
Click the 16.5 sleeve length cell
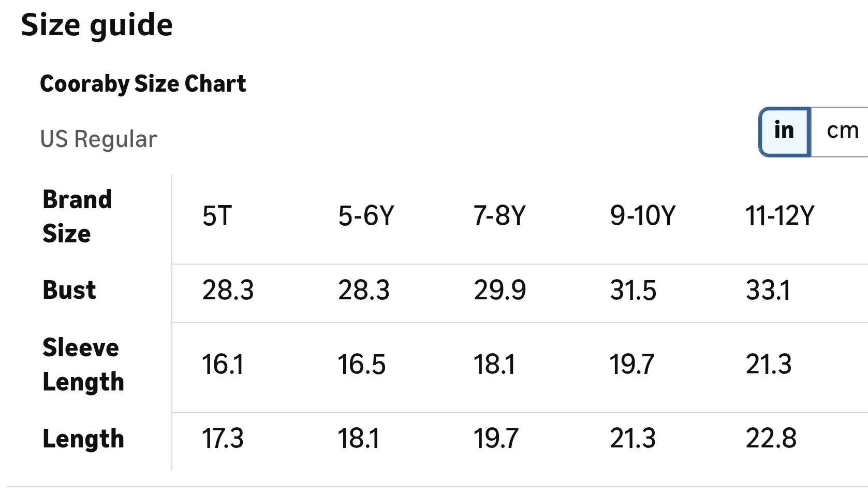[361, 365]
